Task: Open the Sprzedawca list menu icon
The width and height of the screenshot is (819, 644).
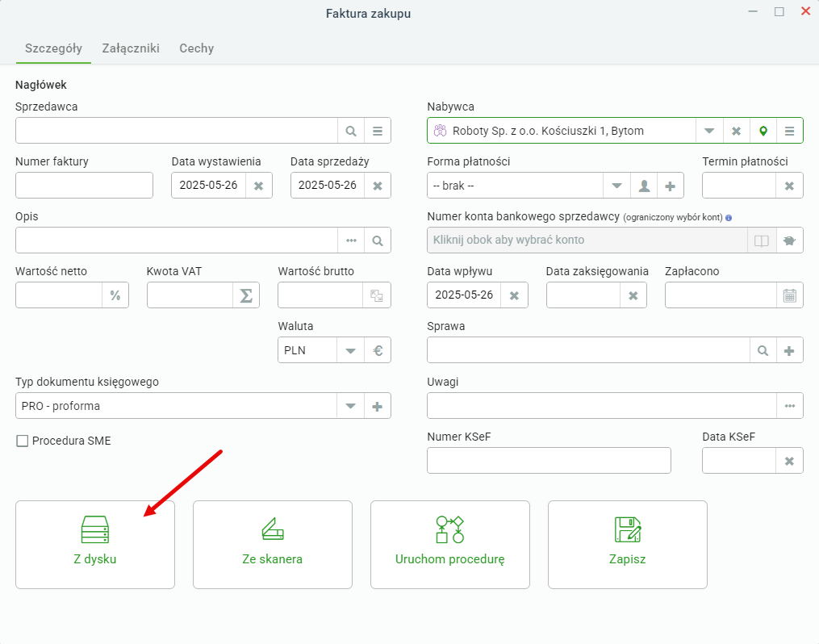Action: pos(378,131)
